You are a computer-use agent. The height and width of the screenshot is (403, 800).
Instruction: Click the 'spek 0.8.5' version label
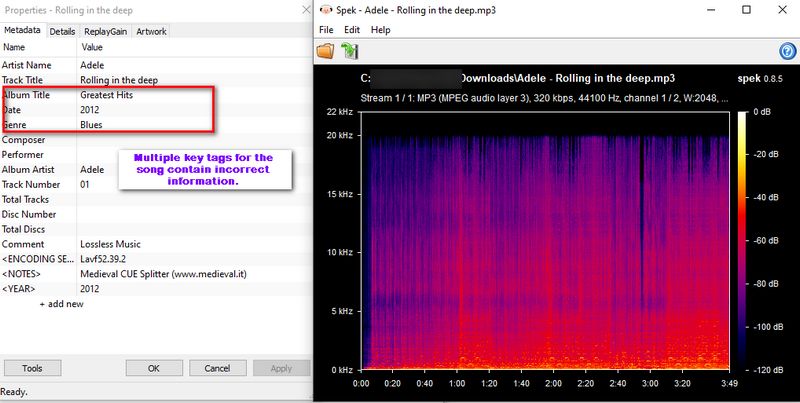coord(760,79)
